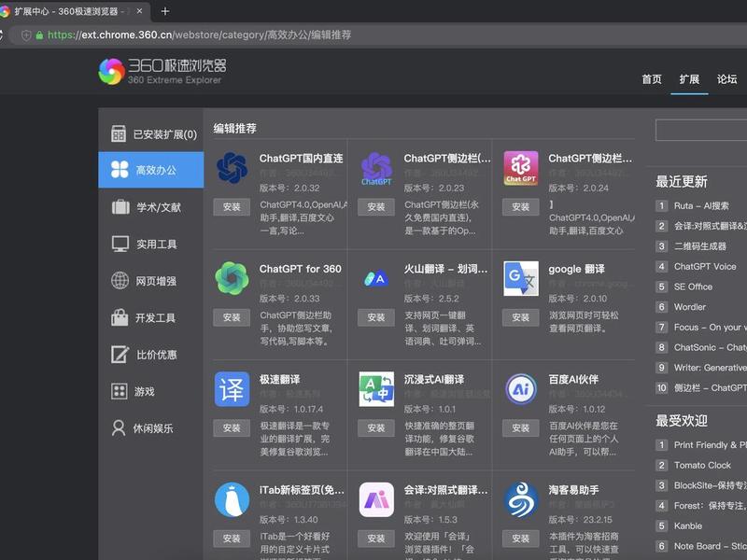The width and height of the screenshot is (747, 560).
Task: Select the 扩展 navigation tab
Action: pyautogui.click(x=689, y=79)
